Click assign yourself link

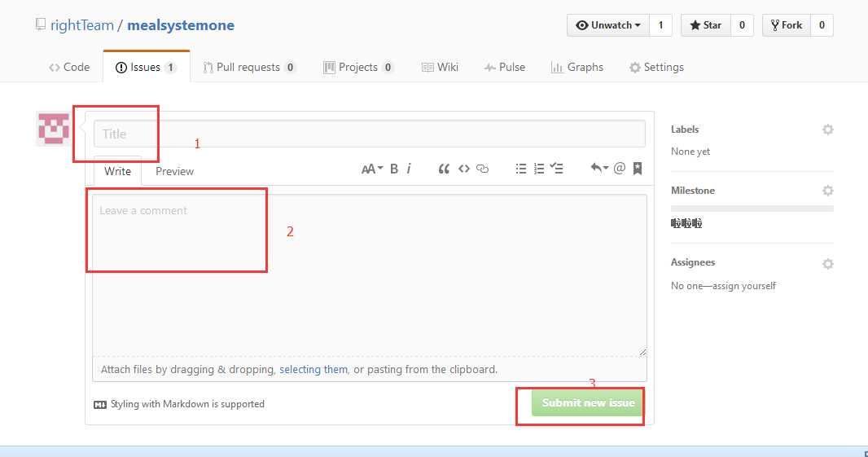point(744,286)
